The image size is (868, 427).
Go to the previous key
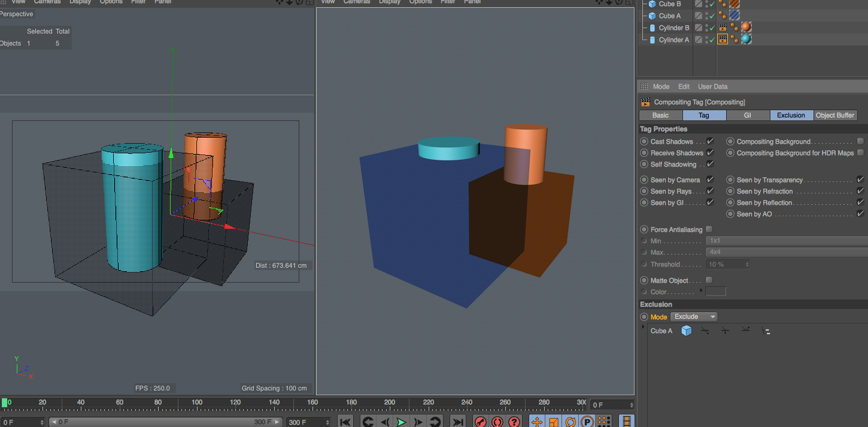coord(368,422)
